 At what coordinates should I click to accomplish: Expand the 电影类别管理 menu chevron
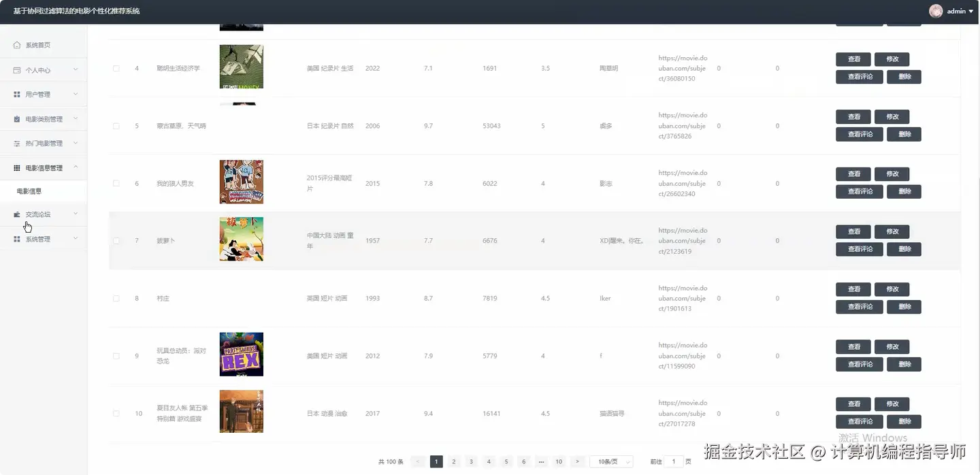pyautogui.click(x=76, y=118)
